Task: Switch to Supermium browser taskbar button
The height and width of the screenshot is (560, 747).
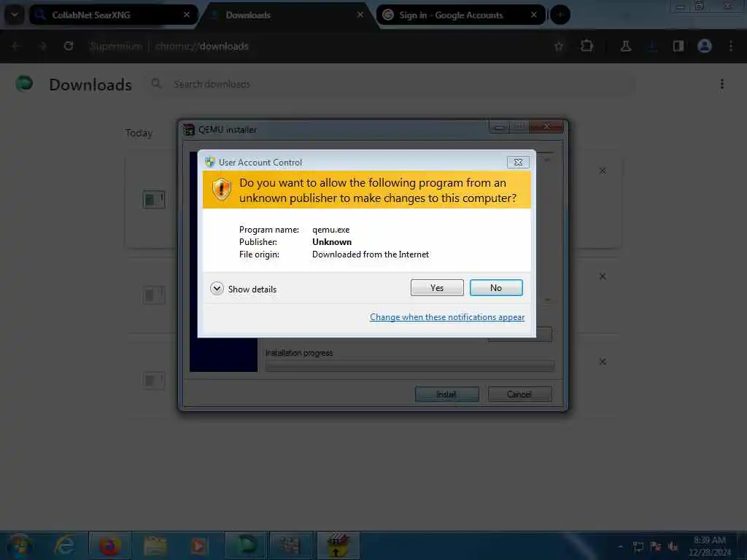Action: [245, 545]
